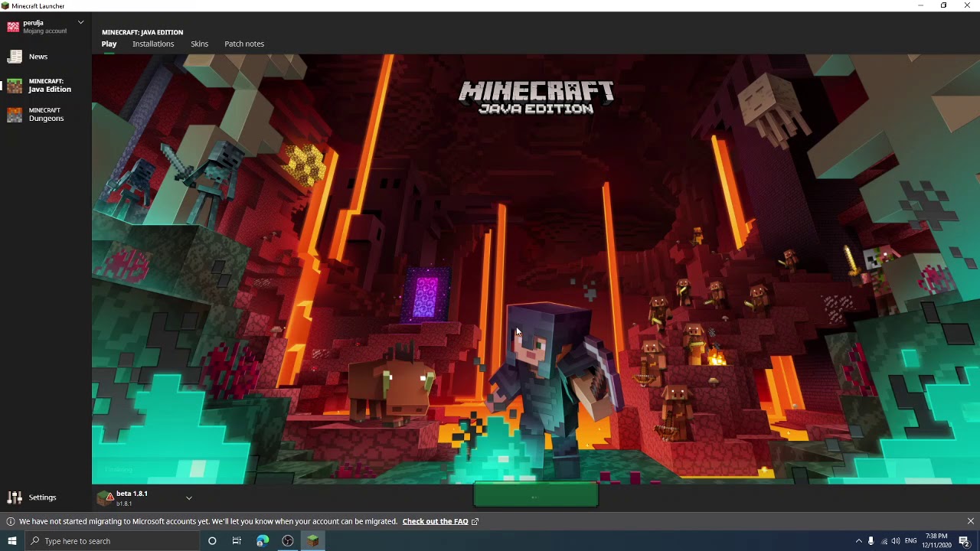Screen dimensions: 980x551
Task: Click the info icon on migration banner
Action: pos(11,522)
